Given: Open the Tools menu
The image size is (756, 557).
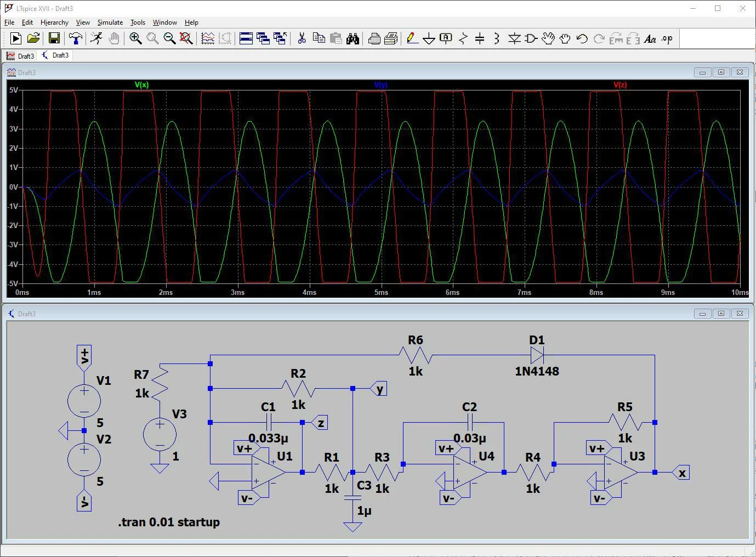Looking at the screenshot, I should click(138, 22).
